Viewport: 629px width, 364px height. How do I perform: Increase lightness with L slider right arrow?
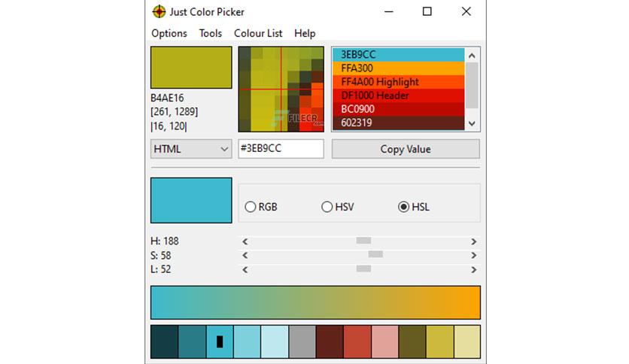(x=473, y=270)
